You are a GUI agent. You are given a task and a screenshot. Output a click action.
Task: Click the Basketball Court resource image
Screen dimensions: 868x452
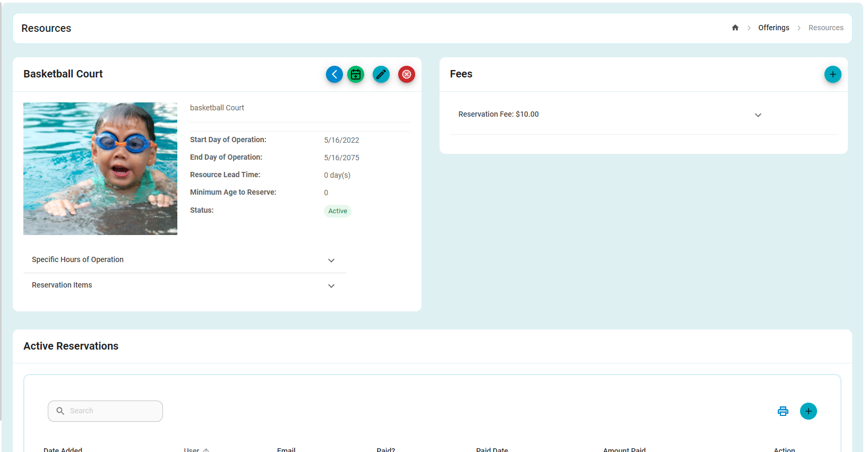[x=100, y=169]
